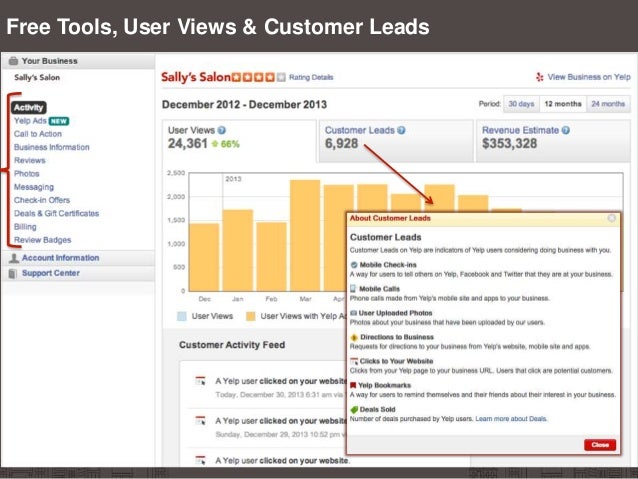Open Call to Action in the sidebar

(x=38, y=134)
